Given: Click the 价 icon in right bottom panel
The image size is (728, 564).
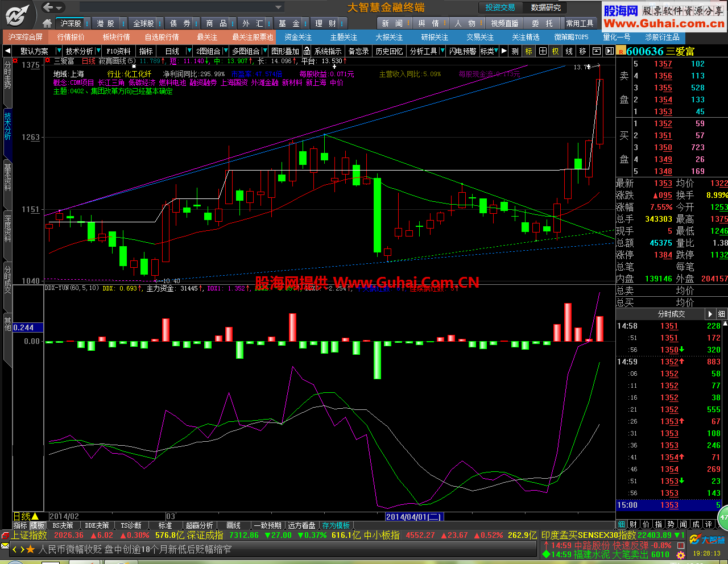Looking at the screenshot, I should pos(646,524).
